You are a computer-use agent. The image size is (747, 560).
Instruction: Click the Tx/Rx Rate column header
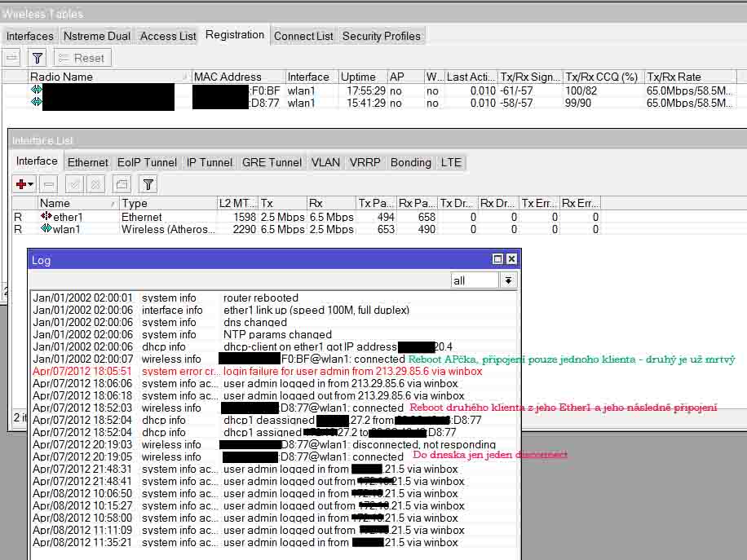click(690, 77)
